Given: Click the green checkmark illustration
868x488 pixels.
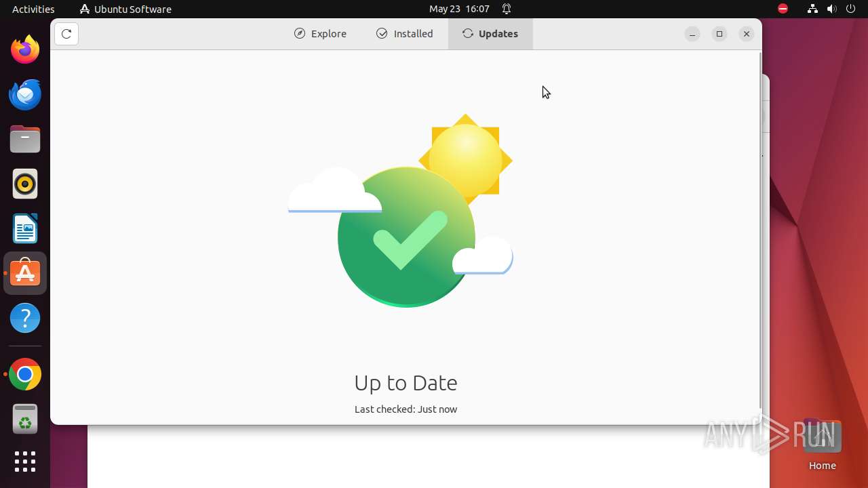Looking at the screenshot, I should [406, 237].
